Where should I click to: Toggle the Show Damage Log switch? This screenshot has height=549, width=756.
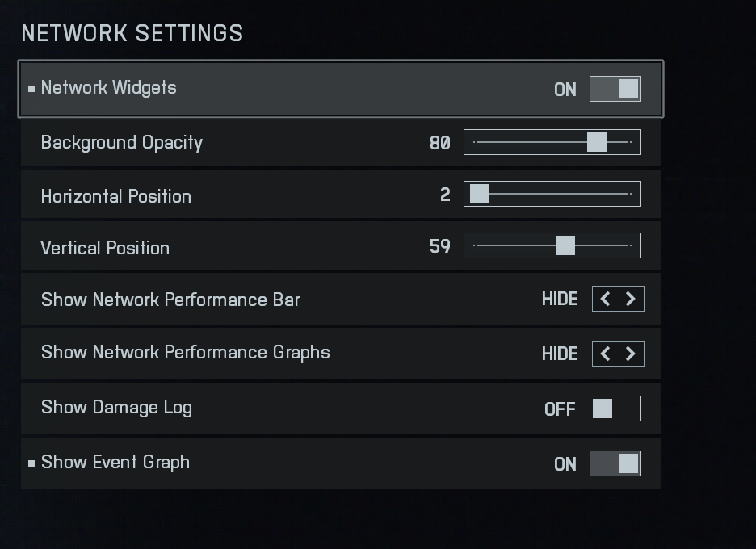coord(615,409)
